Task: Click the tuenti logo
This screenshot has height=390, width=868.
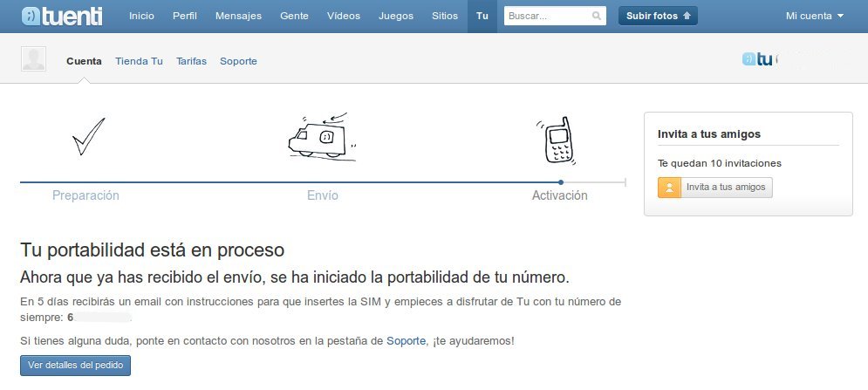Action: pyautogui.click(x=62, y=16)
